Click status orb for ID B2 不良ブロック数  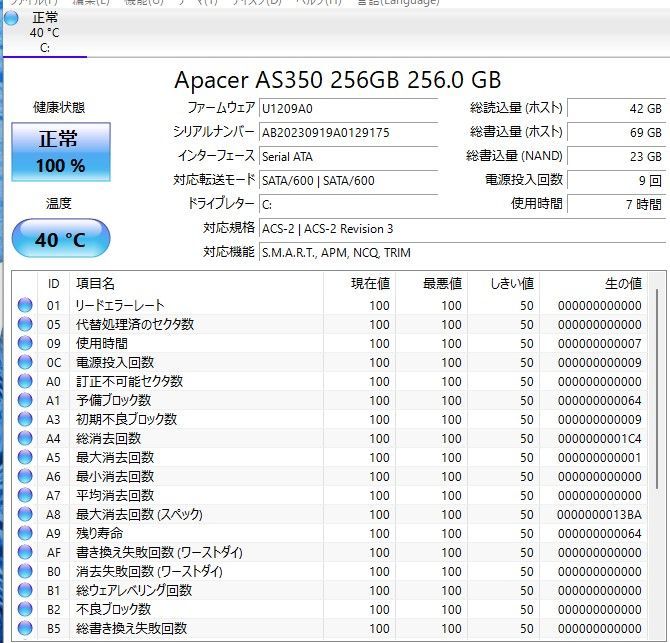25,609
